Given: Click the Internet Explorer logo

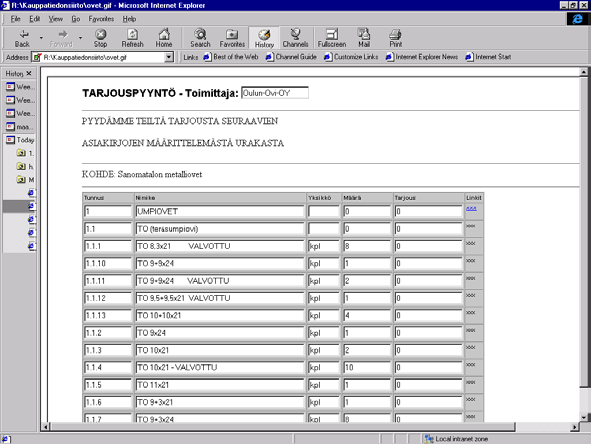Looking at the screenshot, I should click(x=577, y=19).
